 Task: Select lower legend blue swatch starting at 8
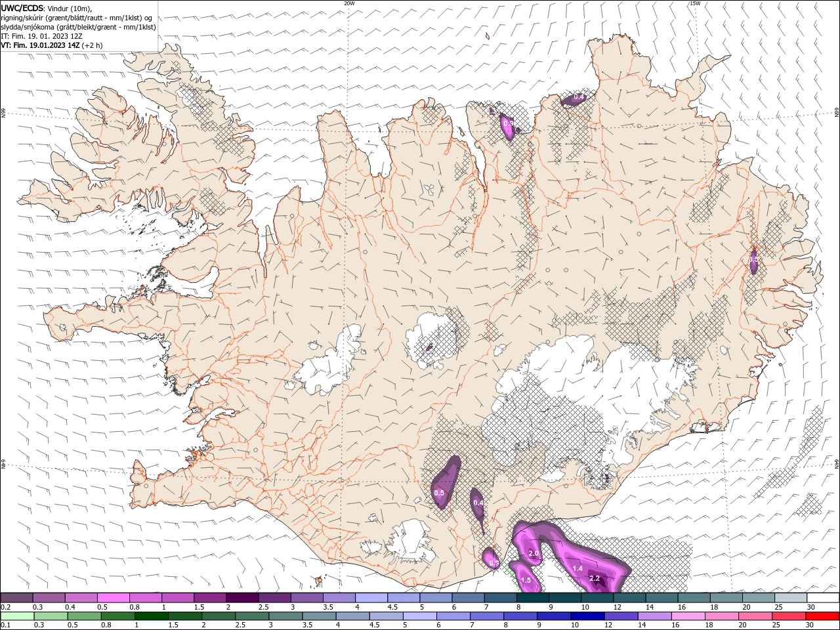click(520, 616)
